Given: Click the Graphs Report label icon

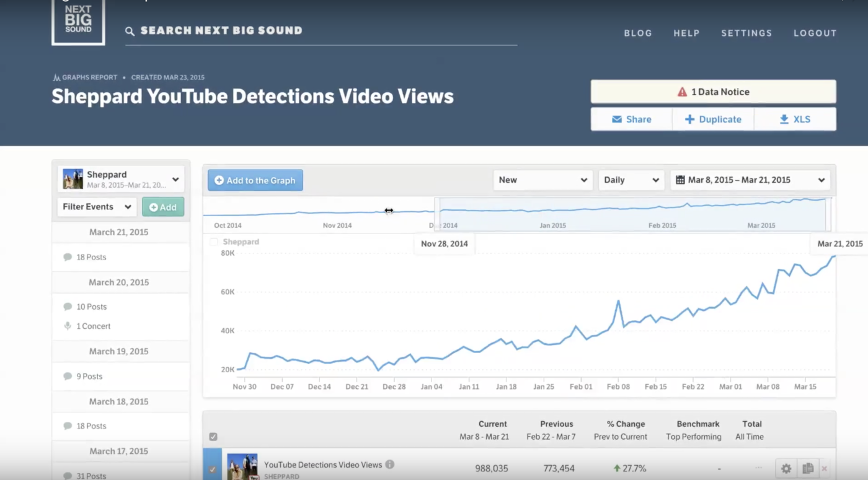Looking at the screenshot, I should coord(56,78).
